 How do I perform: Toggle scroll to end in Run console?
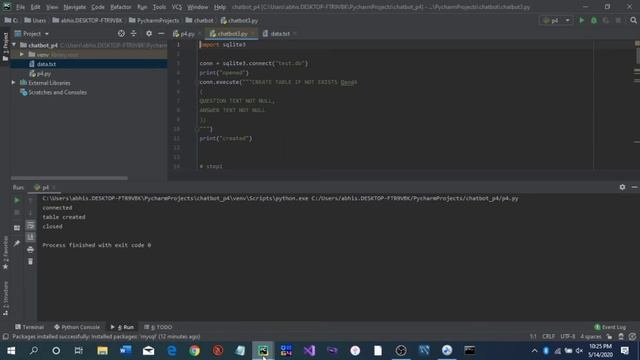[x=30, y=237]
